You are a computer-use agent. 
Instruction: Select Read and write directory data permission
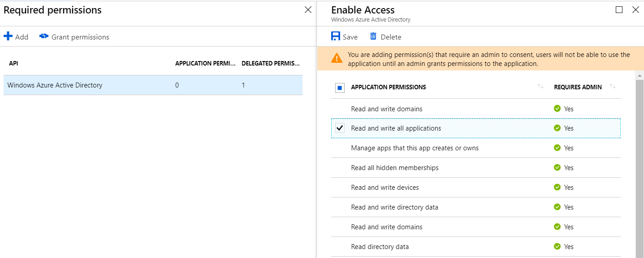(x=394, y=207)
